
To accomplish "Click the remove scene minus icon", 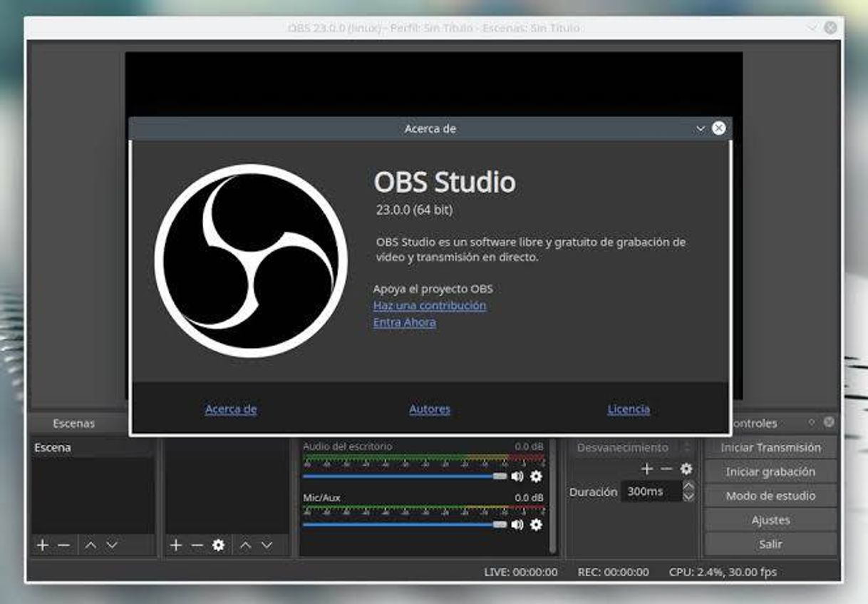I will coord(63,545).
